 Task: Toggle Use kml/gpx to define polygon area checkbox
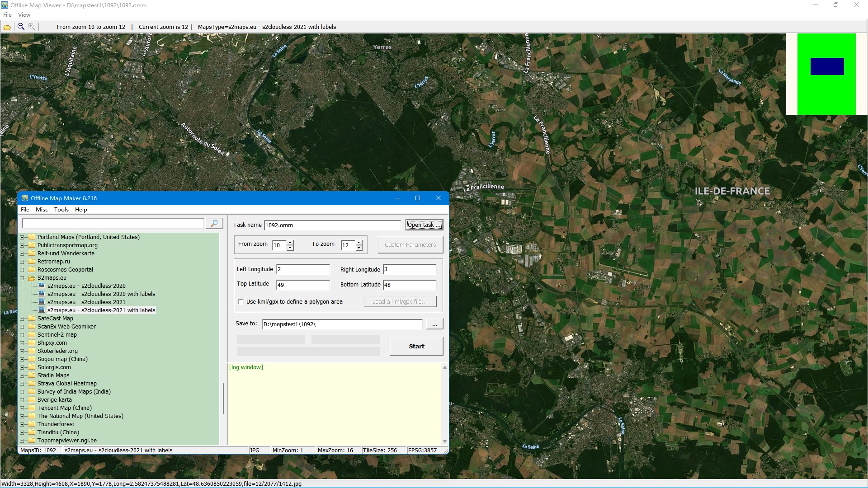(x=241, y=301)
